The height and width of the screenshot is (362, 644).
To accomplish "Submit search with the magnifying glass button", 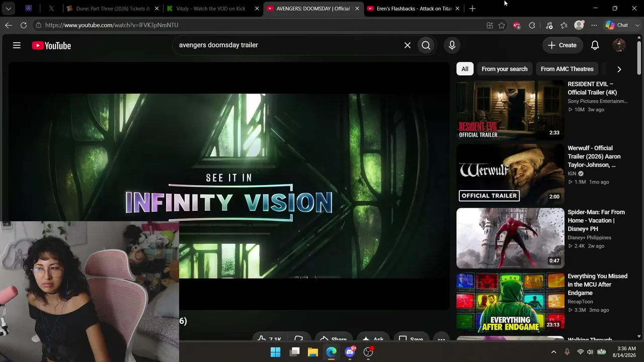I will click(426, 45).
